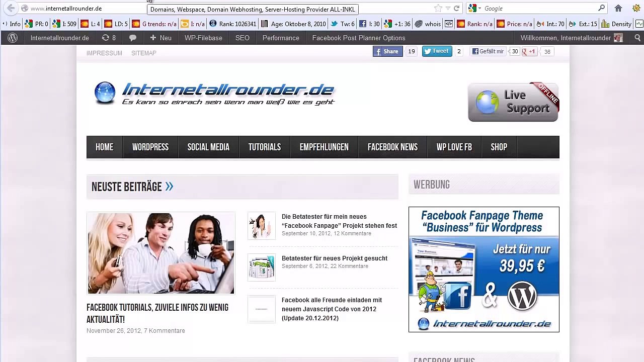
Task: Open the 8 pending updates icon
Action: click(x=109, y=38)
